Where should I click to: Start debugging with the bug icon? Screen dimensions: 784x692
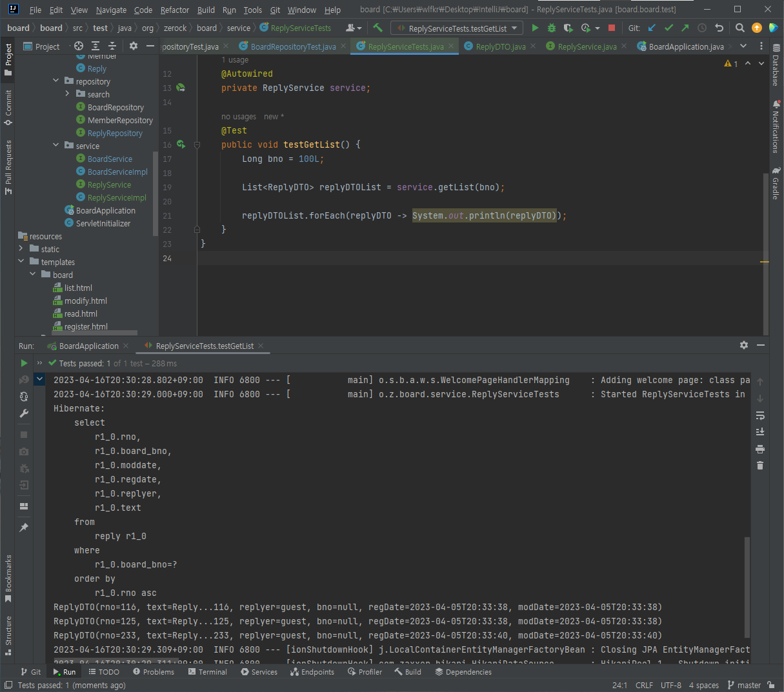click(x=551, y=28)
